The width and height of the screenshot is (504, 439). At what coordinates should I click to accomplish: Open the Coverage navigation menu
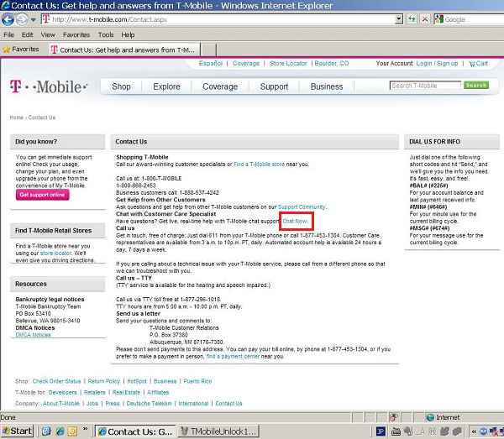[x=220, y=86]
